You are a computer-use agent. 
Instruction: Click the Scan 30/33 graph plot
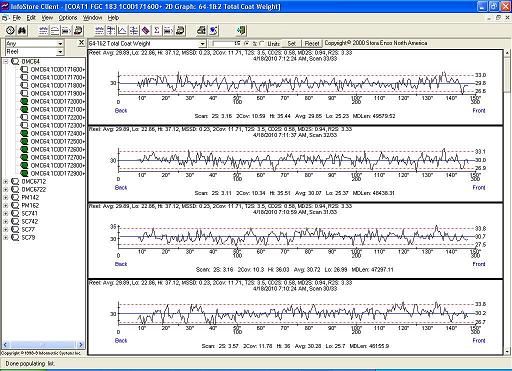[x=295, y=317]
